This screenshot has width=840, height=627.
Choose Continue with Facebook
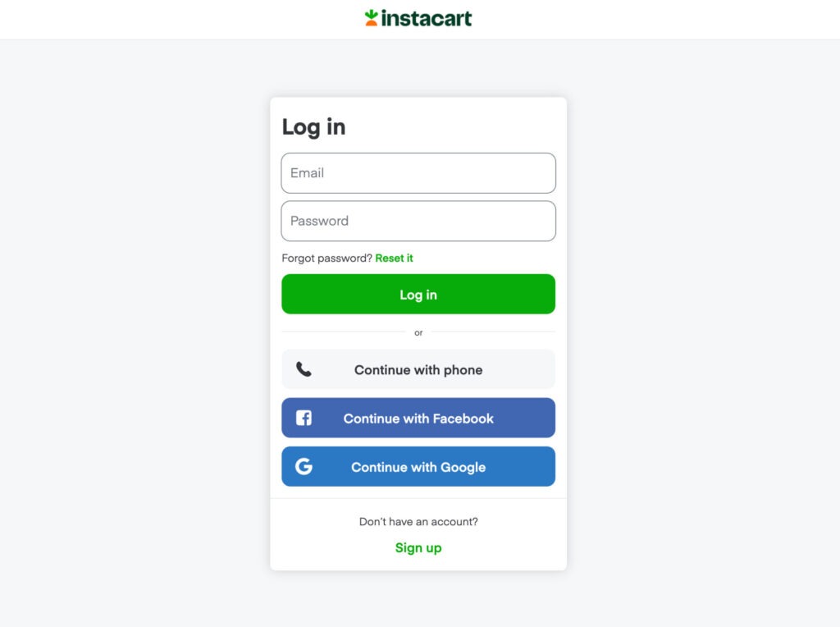tap(418, 418)
